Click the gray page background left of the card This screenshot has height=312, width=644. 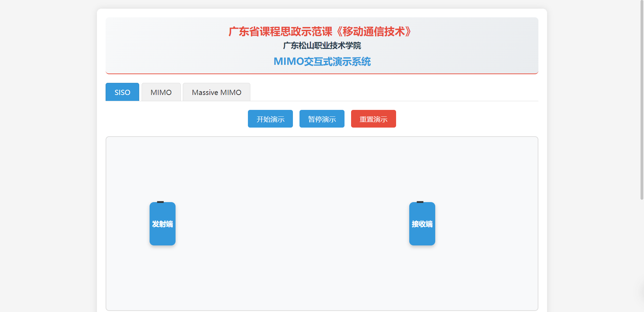point(48,156)
